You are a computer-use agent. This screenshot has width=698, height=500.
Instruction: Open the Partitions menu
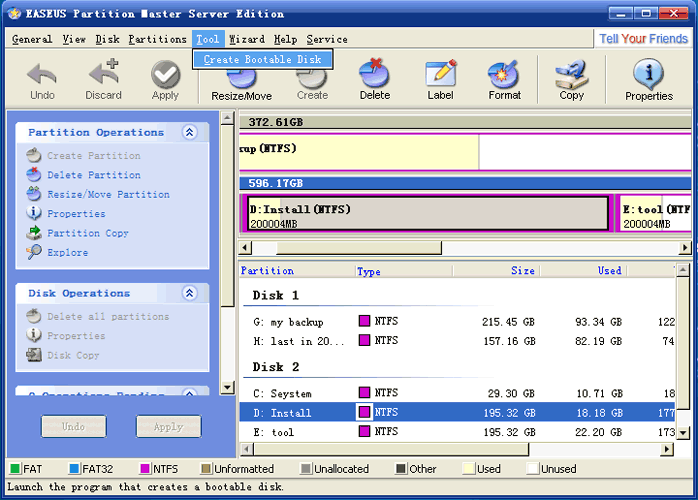158,39
